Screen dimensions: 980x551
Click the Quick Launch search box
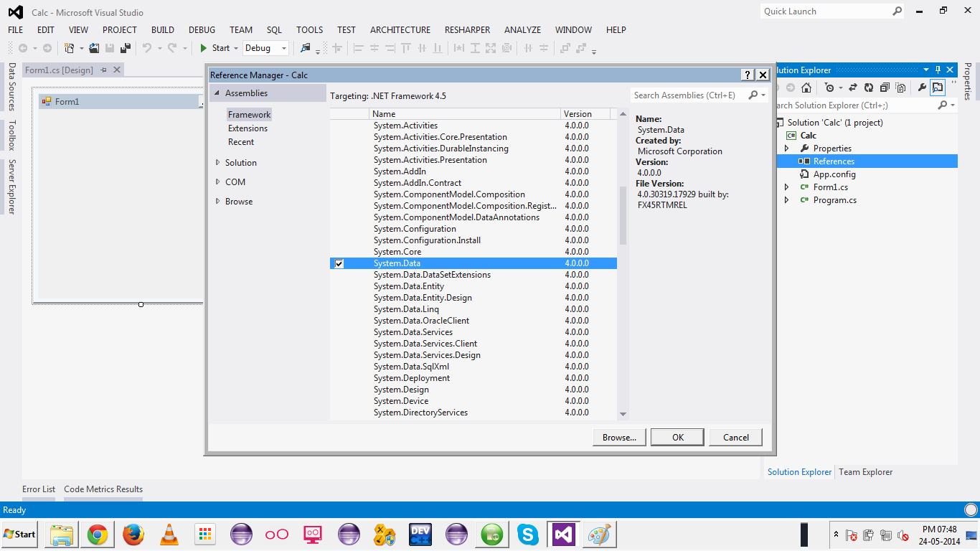pos(825,11)
